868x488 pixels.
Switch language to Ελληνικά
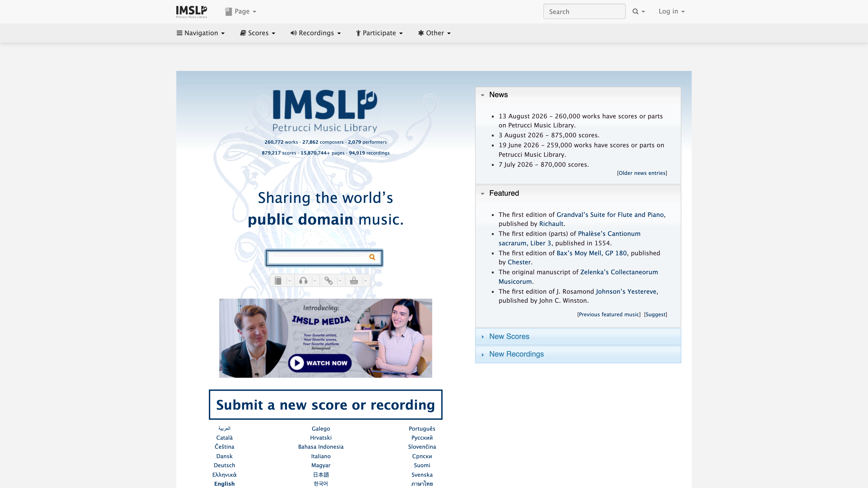(x=224, y=475)
